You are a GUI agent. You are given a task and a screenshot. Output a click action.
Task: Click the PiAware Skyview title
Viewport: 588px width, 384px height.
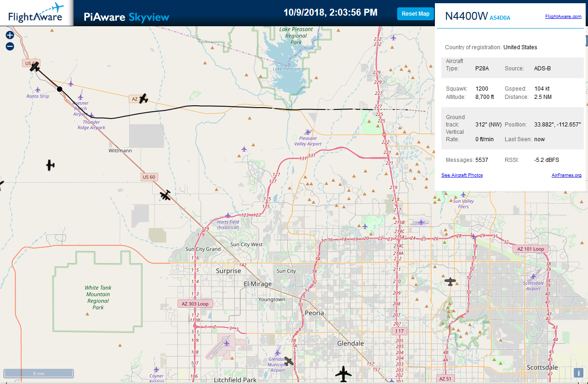pyautogui.click(x=126, y=17)
